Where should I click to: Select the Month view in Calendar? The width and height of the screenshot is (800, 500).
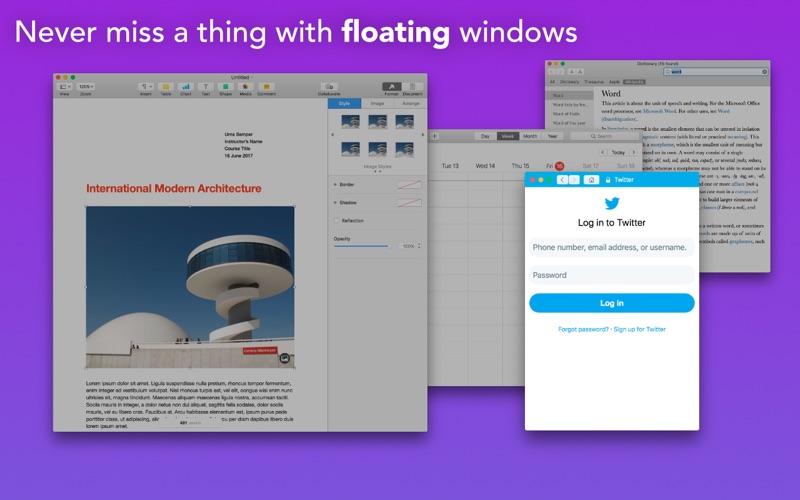point(529,136)
